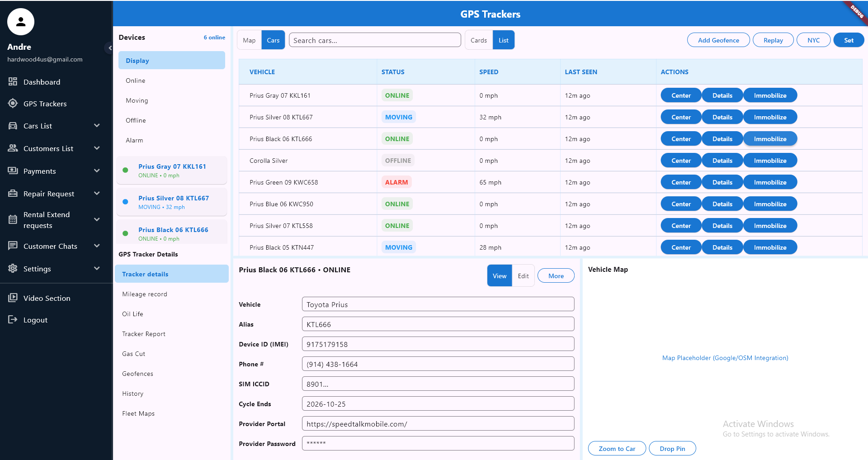Select the Offline device filter
This screenshot has width=868, height=460.
click(x=136, y=120)
